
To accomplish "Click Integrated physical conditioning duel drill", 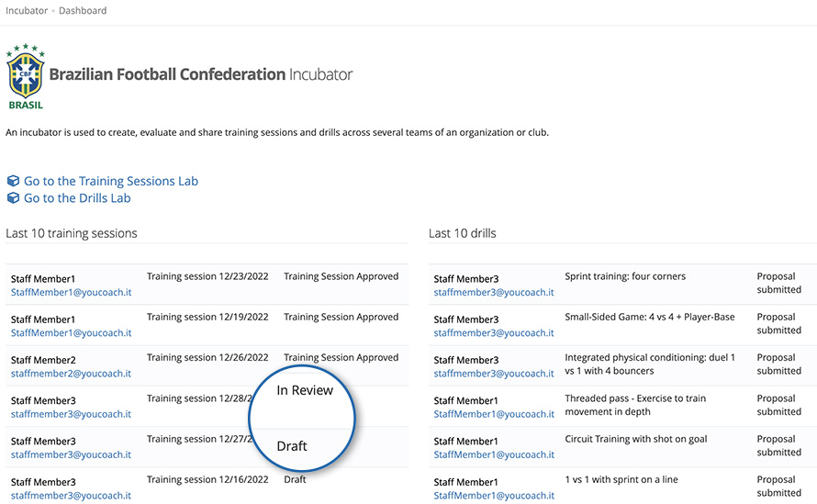I will (650, 364).
